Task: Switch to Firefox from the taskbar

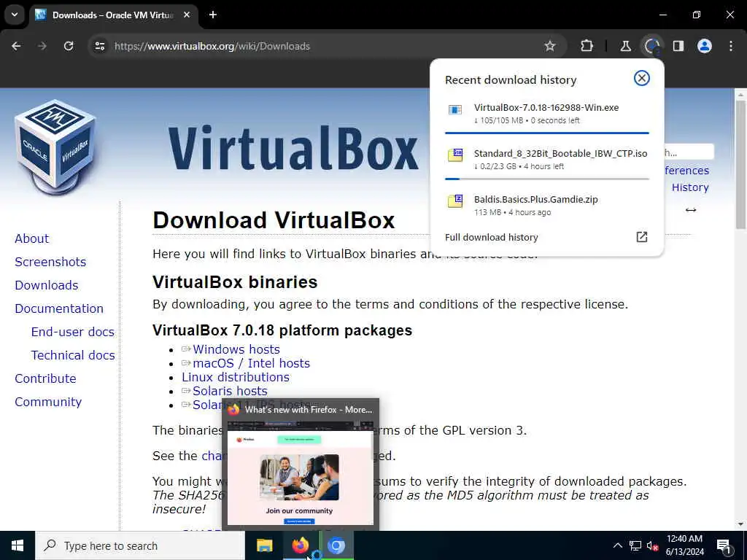Action: [300, 545]
